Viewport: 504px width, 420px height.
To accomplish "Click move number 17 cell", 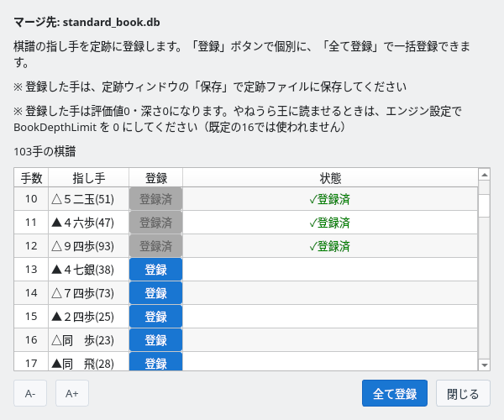I will tap(31, 362).
